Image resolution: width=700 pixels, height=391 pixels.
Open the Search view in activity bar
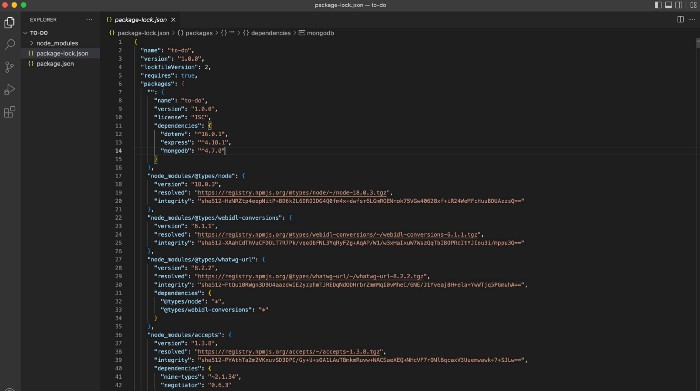pos(9,44)
